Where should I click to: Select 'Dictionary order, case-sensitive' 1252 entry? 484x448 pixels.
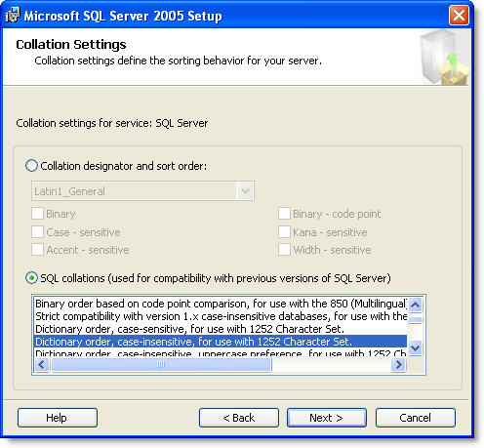click(221, 329)
